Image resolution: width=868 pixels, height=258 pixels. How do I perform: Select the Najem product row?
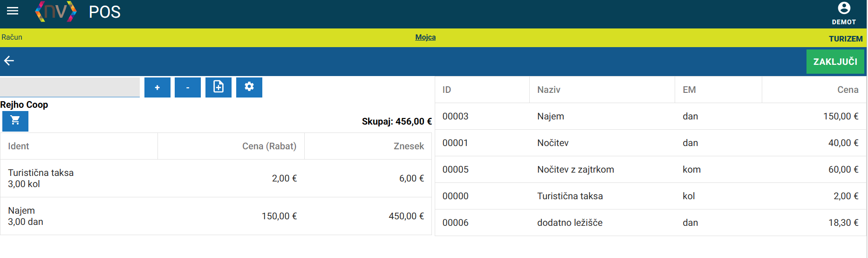point(650,116)
